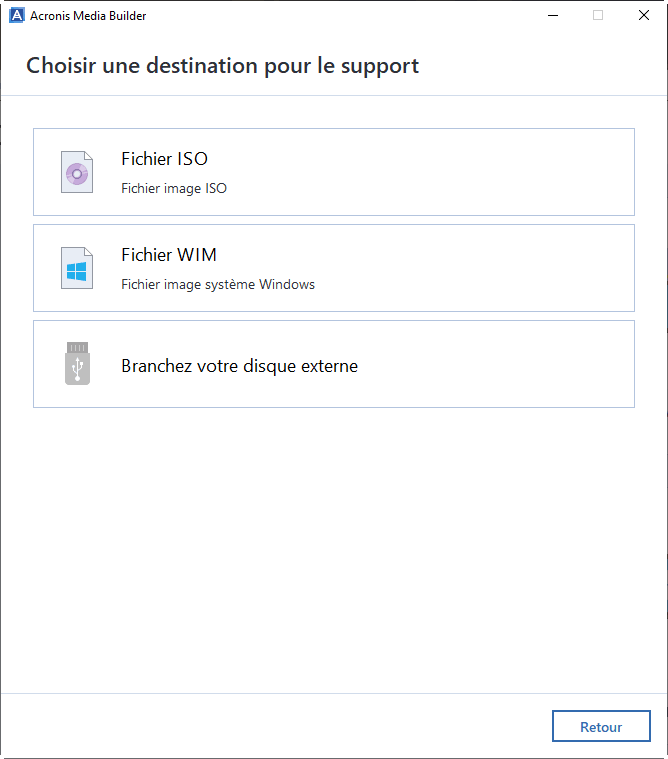668x759 pixels.
Task: Click the ISO disc file icon
Action: coord(77,172)
